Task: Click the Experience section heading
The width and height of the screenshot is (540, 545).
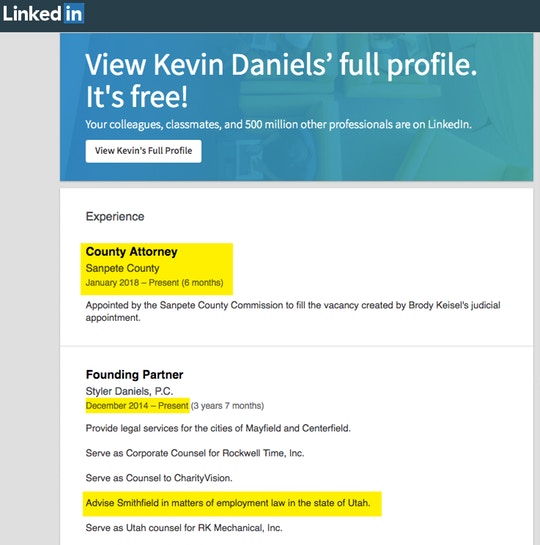Action: point(115,217)
